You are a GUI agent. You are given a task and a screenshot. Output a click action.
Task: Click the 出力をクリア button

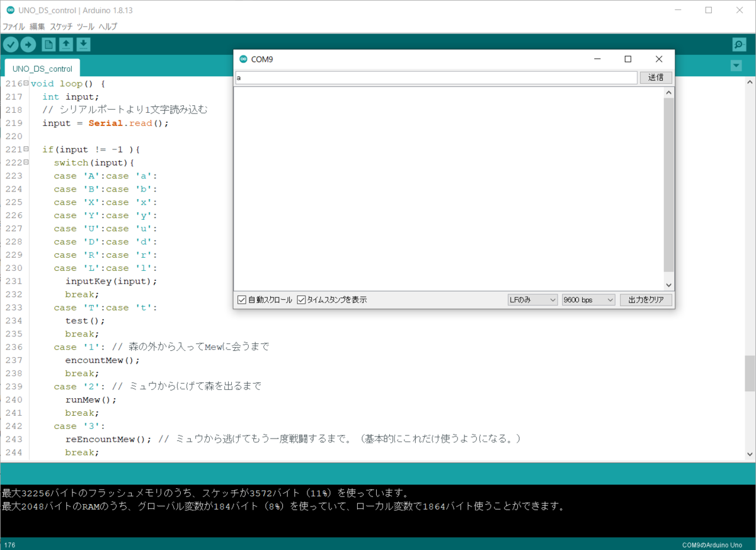coord(646,300)
